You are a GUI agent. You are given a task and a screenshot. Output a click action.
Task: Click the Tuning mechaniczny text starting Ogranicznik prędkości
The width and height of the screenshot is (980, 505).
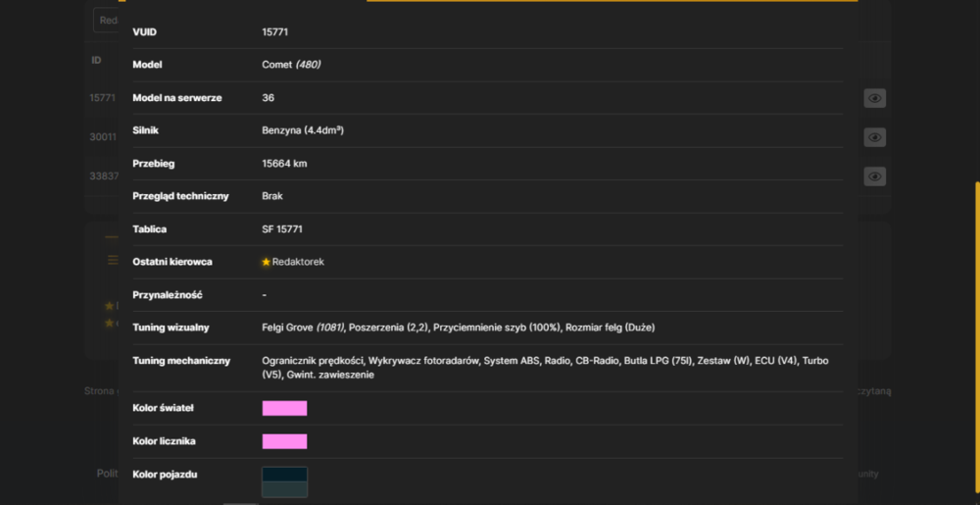click(x=545, y=368)
